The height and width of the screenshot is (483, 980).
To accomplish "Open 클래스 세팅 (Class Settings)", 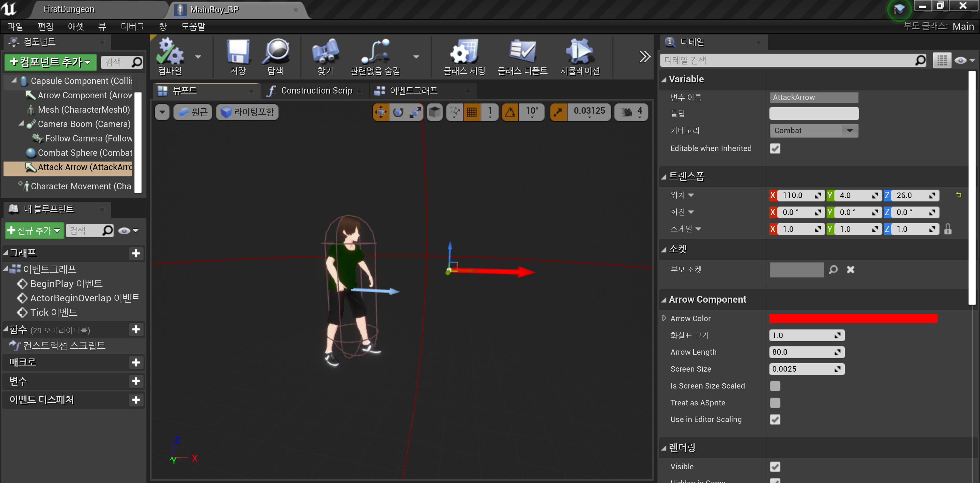I will coord(464,56).
